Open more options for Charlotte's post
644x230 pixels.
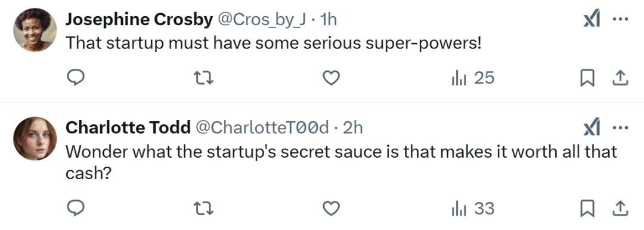[621, 128]
